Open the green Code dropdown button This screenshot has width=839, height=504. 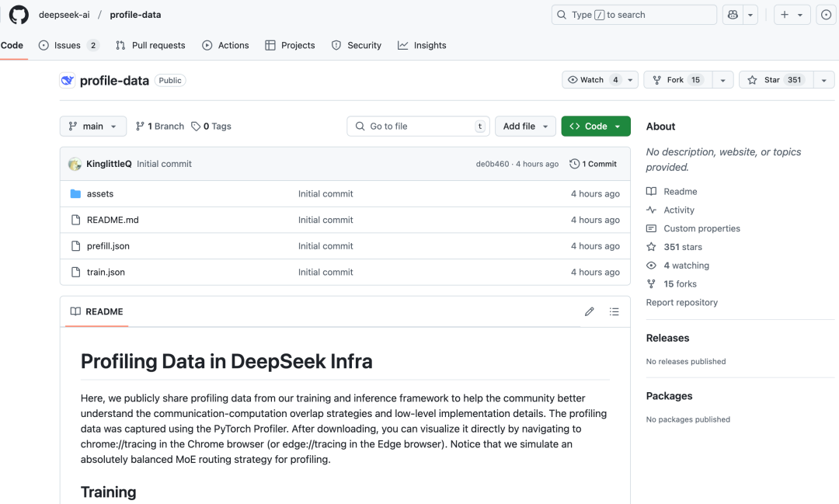pos(596,127)
